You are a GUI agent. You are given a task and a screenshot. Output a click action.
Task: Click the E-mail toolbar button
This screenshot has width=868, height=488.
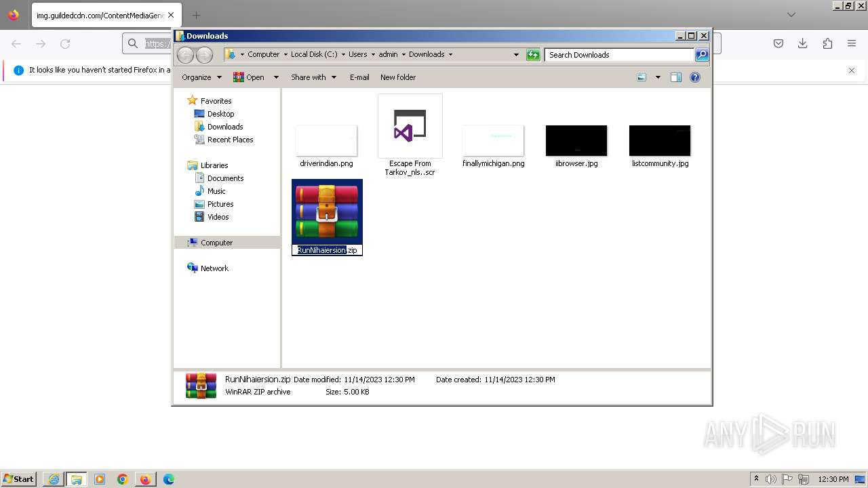(x=359, y=77)
